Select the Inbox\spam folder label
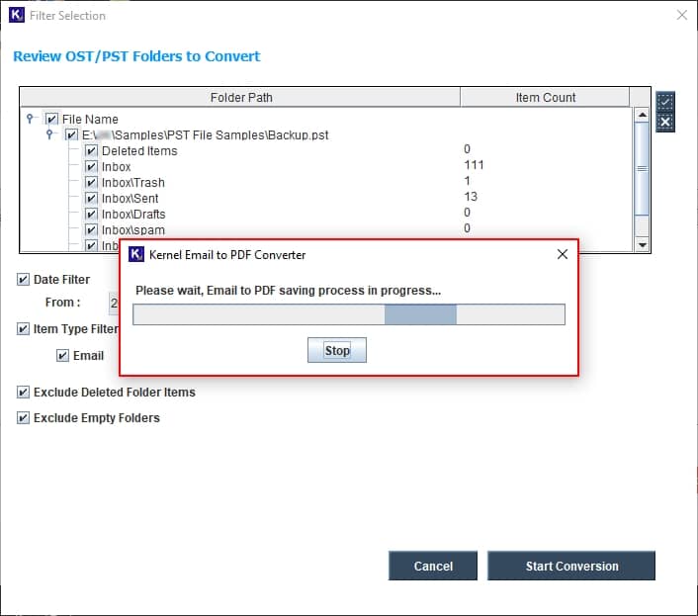The width and height of the screenshot is (698, 616). coord(133,230)
